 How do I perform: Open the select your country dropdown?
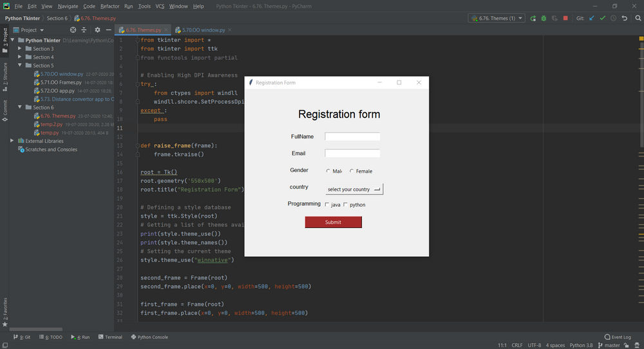[x=354, y=189]
